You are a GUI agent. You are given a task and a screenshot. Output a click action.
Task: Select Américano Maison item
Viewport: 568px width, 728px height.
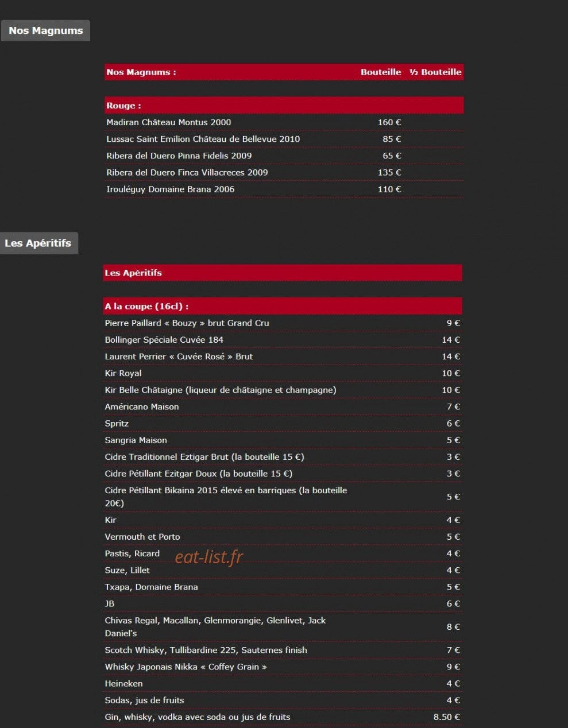[x=142, y=406]
